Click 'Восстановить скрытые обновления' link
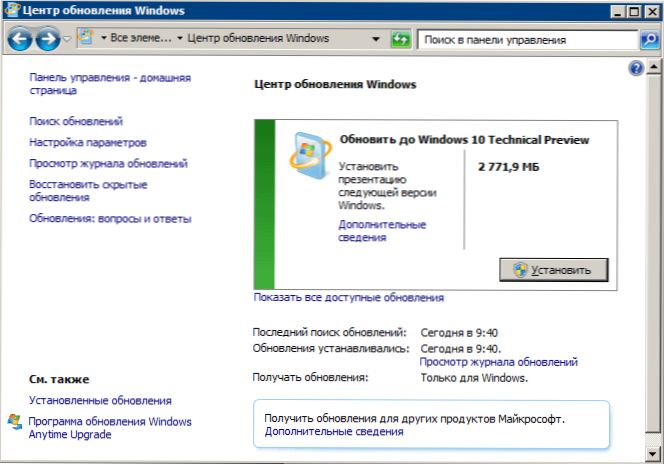Image resolution: width=664 pixels, height=464 pixels. [88, 191]
